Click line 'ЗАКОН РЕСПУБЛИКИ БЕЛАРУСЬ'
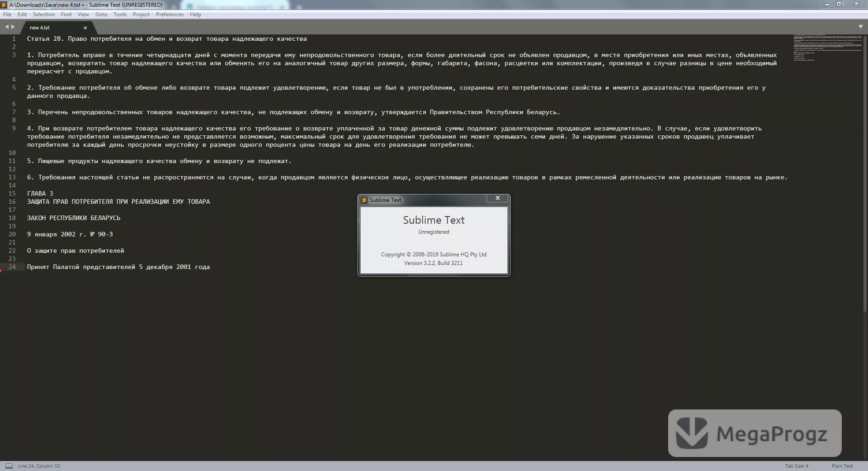The height and width of the screenshot is (471, 868). (74, 218)
